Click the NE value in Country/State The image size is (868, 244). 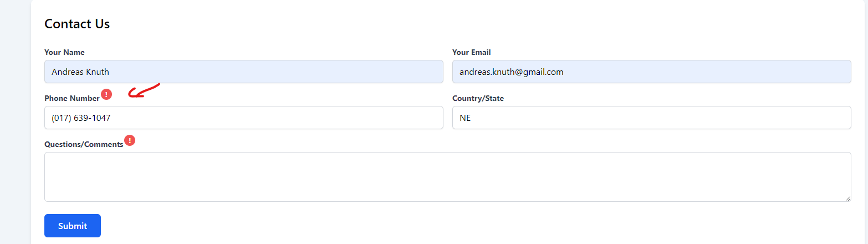(465, 118)
